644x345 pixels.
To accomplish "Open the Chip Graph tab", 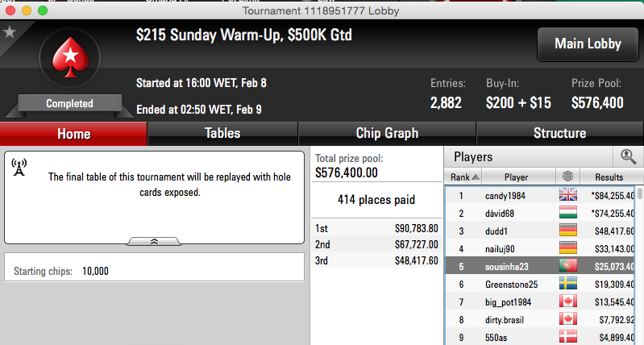I will tap(387, 134).
